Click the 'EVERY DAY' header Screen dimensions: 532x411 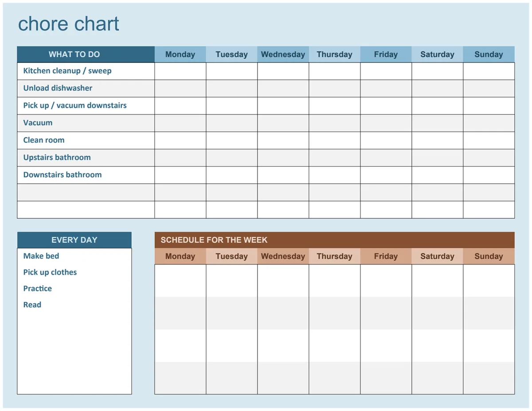[74, 240]
